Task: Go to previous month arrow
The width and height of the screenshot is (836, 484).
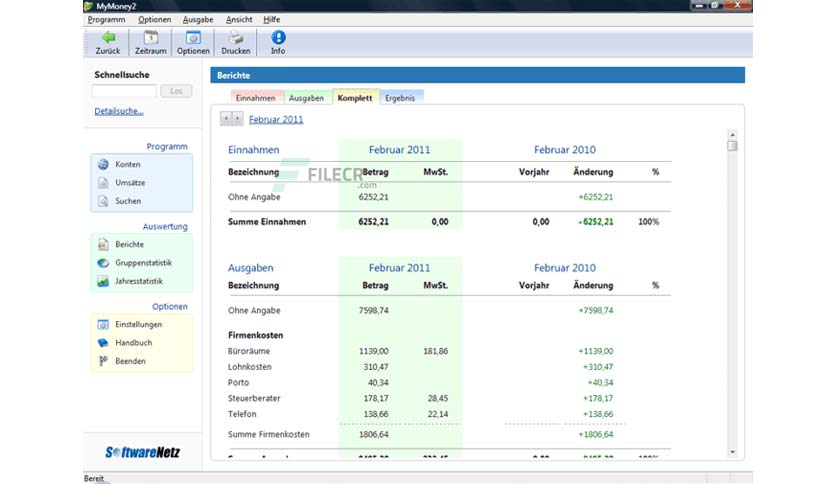Action: click(x=226, y=119)
